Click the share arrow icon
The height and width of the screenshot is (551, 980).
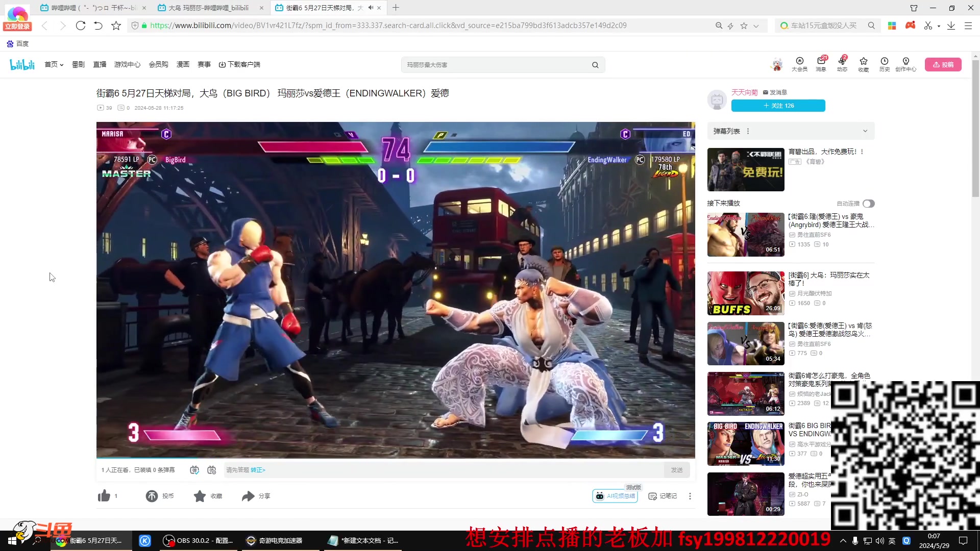point(248,496)
